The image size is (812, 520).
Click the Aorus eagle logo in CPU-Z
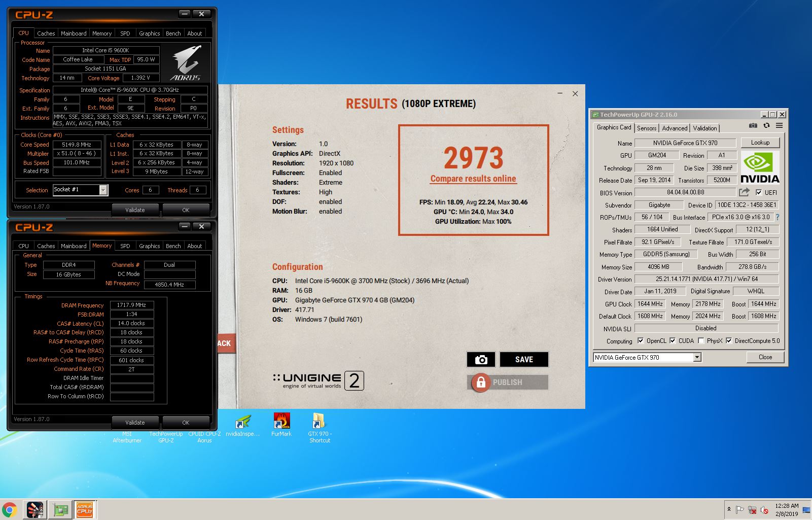186,63
